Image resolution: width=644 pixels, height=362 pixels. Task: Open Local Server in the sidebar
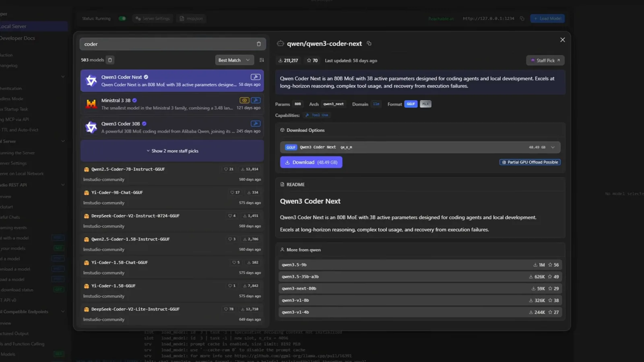click(34, 26)
